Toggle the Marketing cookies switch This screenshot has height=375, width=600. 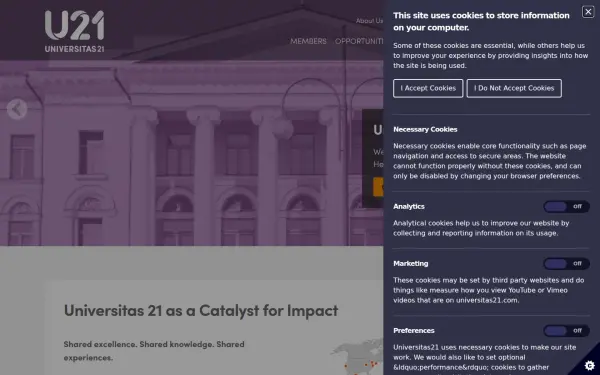coord(566,264)
